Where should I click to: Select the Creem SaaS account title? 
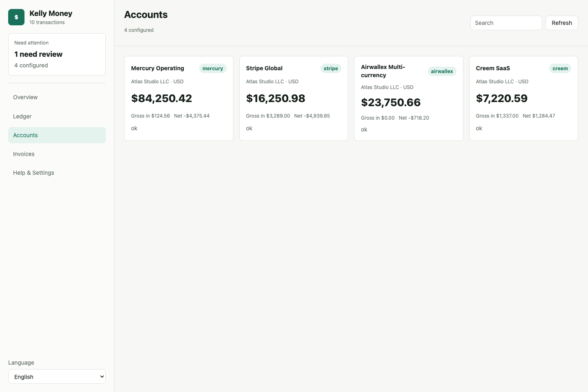click(x=493, y=68)
